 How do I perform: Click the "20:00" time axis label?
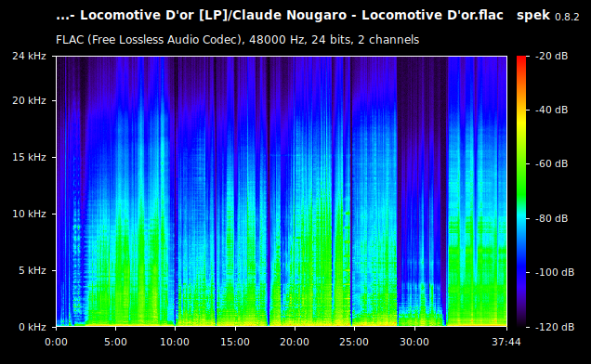295,342
